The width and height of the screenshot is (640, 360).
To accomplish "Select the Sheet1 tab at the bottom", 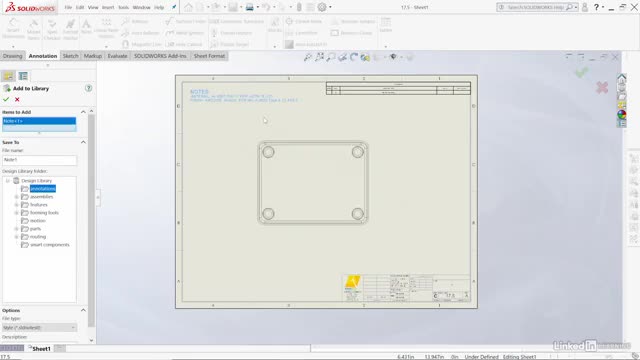I will tap(41, 349).
